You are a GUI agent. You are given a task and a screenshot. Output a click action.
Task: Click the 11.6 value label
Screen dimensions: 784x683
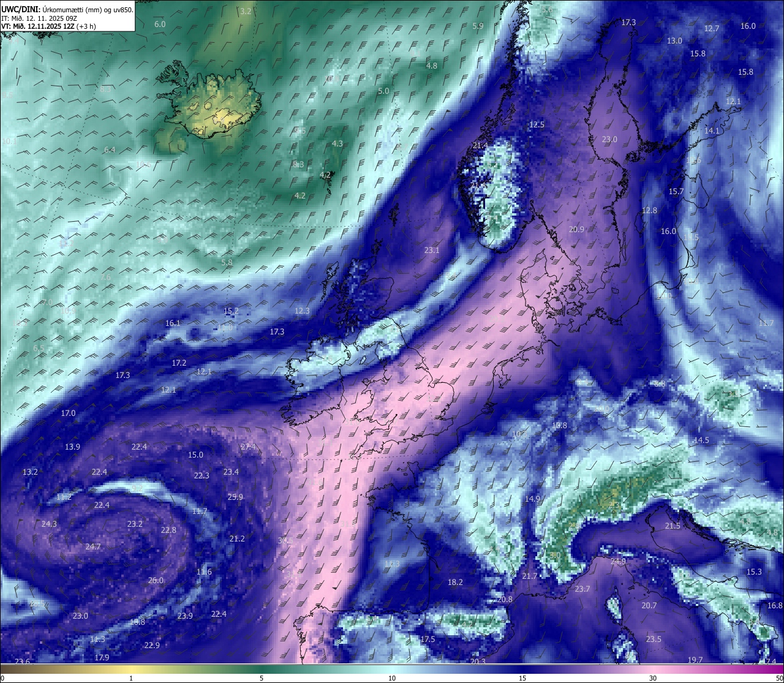tap(204, 572)
